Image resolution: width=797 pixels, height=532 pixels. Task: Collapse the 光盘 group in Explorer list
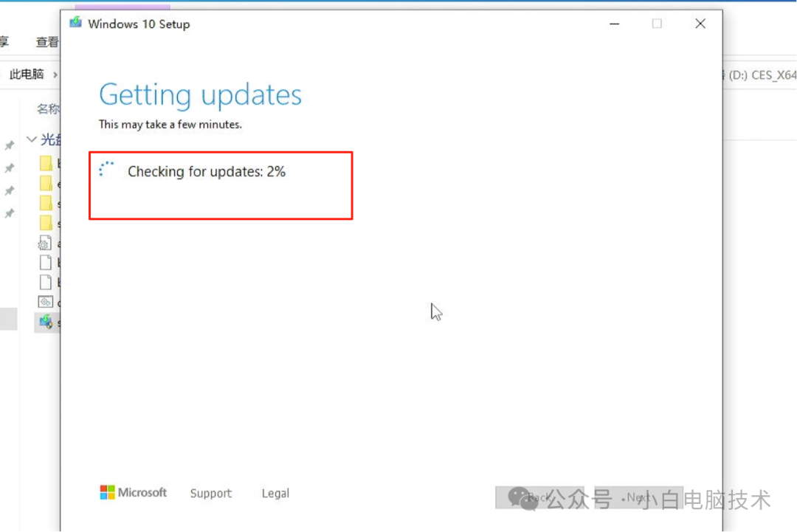[32, 139]
